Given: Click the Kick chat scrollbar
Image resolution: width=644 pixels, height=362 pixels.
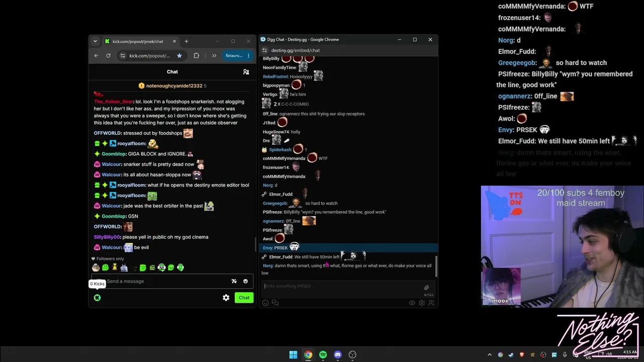Looking at the screenshot, I should click(255, 244).
